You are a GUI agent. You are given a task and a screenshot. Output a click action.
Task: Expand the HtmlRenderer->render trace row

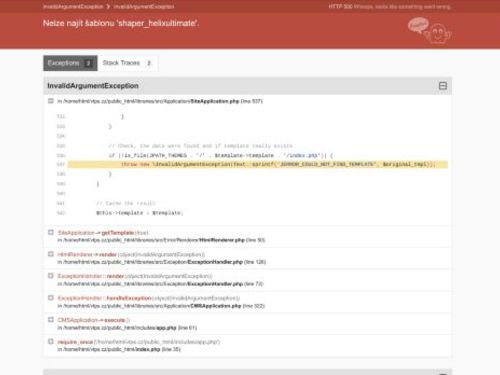coord(51,254)
